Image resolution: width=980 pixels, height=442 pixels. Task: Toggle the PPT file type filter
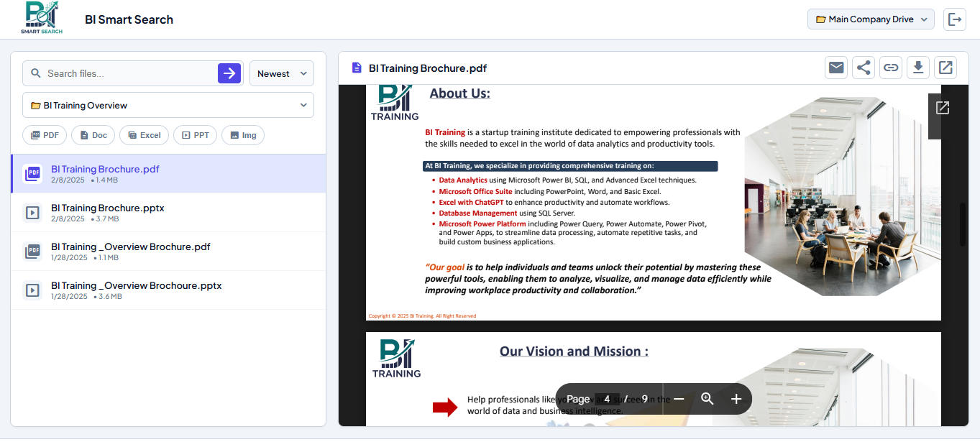(x=195, y=135)
